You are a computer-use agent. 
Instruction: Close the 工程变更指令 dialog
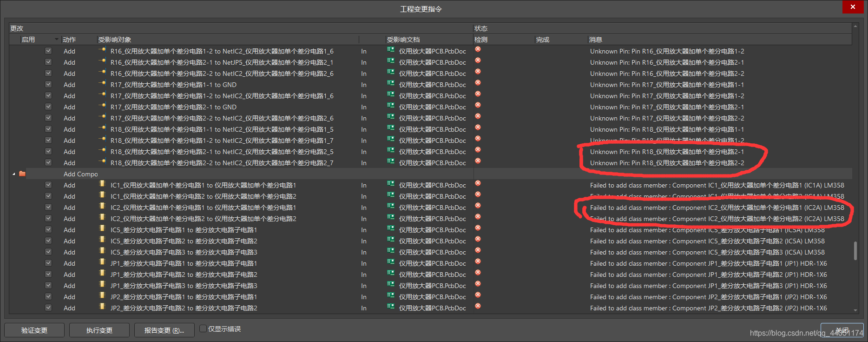click(853, 7)
